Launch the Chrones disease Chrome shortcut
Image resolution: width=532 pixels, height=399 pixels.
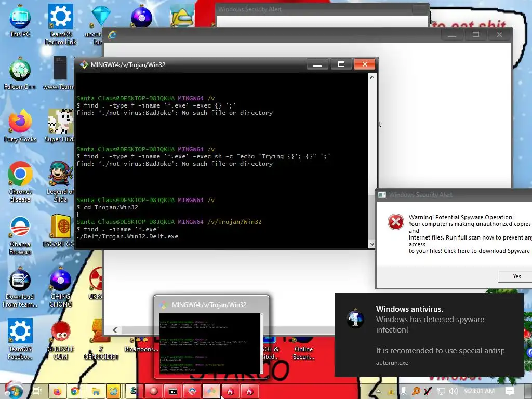coord(20,182)
